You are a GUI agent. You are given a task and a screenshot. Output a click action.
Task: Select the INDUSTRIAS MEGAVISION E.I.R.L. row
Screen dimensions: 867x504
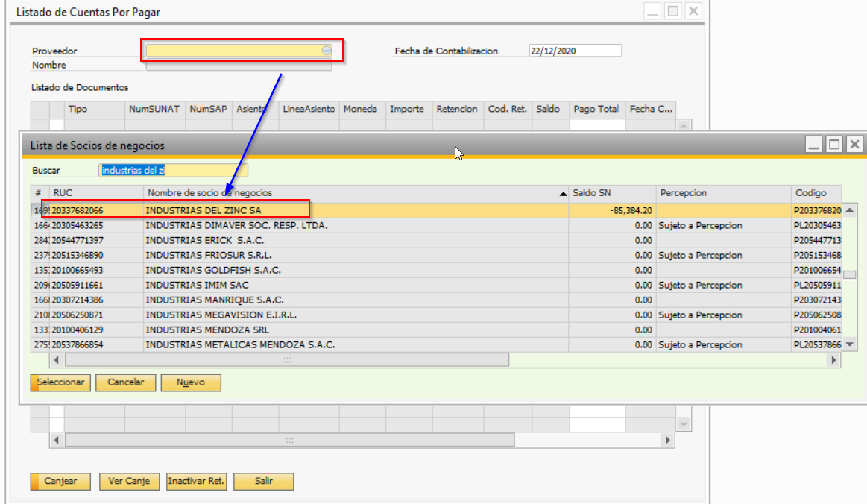coord(436,315)
